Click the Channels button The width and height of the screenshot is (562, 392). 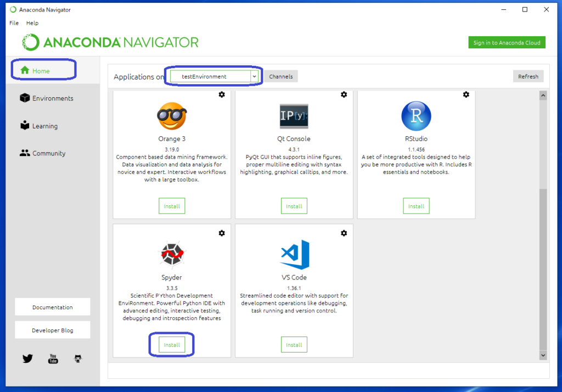(x=281, y=76)
